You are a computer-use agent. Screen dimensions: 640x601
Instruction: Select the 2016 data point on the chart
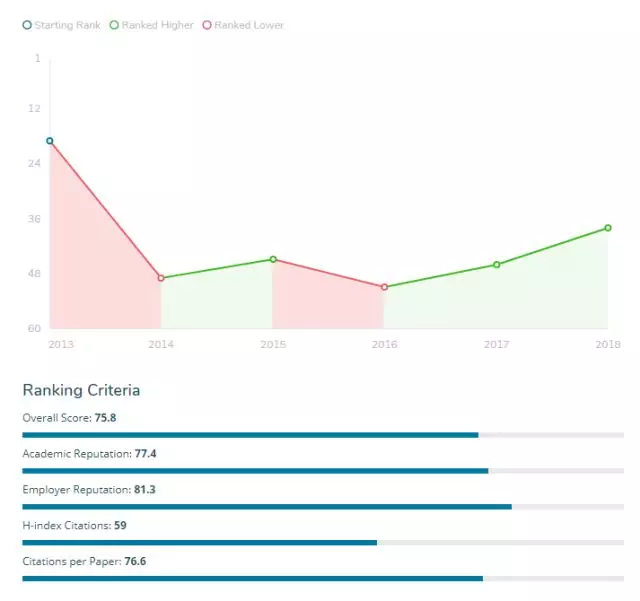tap(384, 287)
